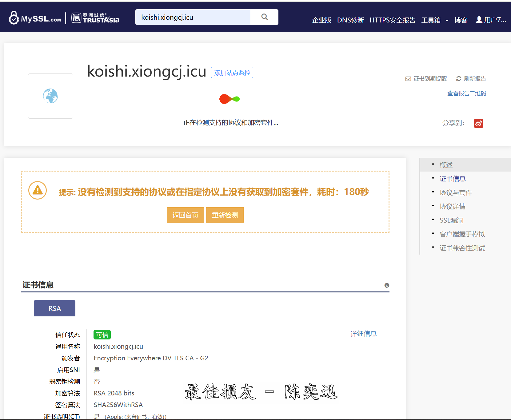Click the 证书信息 section heading
Viewport: 511px width, 420px height.
coord(38,285)
